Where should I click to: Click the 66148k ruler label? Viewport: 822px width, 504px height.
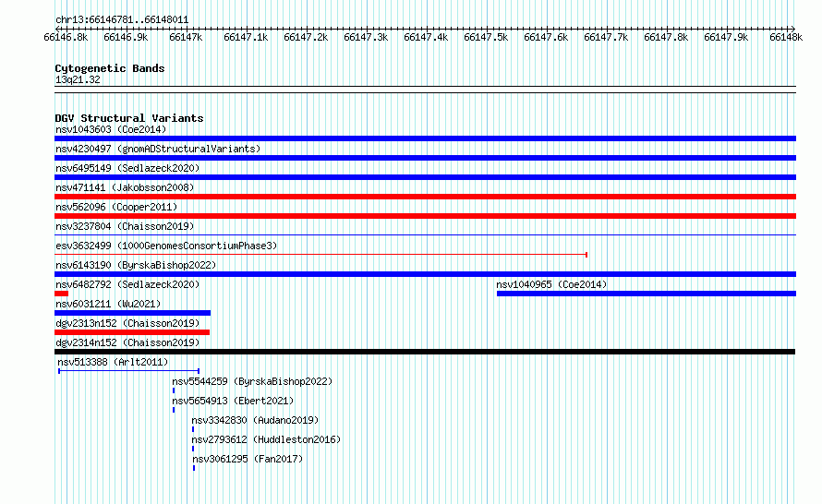pos(786,37)
